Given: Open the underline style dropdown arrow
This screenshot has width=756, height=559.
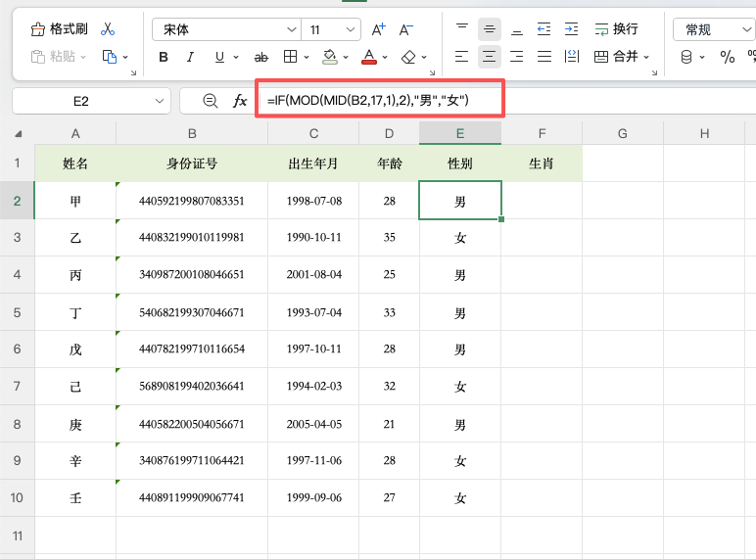Looking at the screenshot, I should tap(236, 58).
